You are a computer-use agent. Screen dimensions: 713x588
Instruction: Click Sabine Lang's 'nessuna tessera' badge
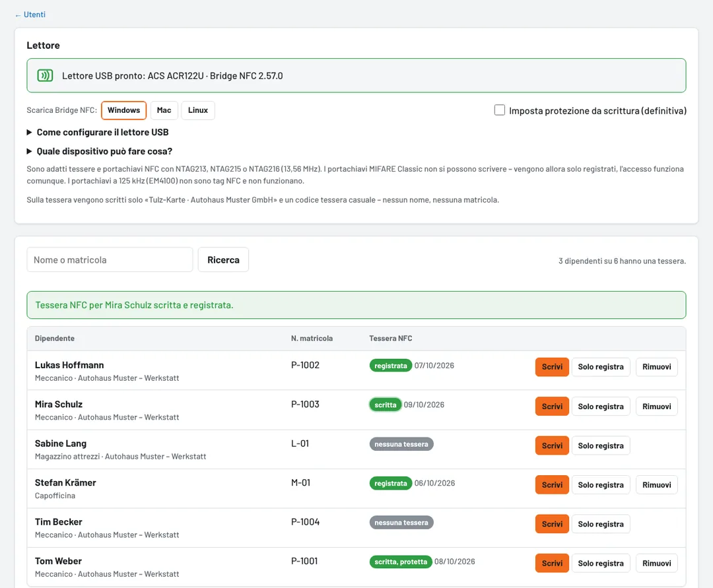click(401, 444)
